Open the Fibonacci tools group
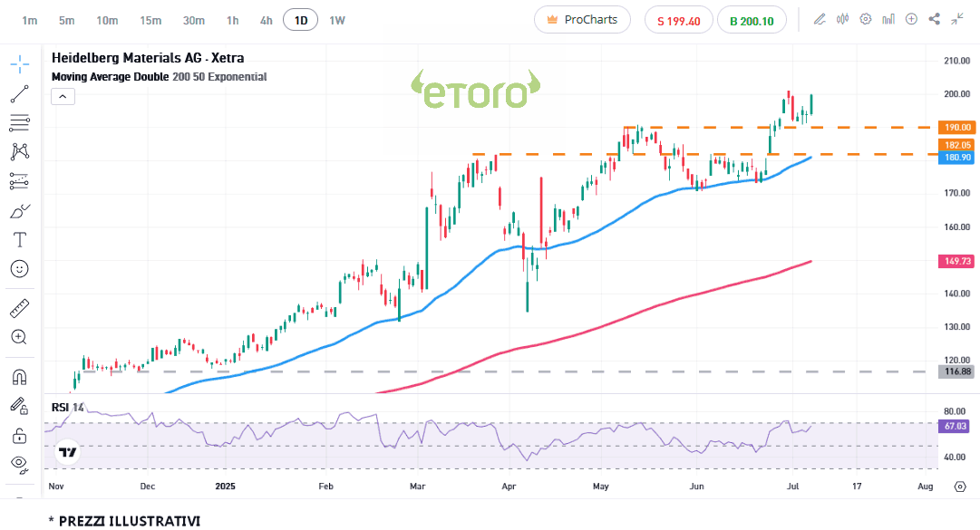 click(19, 123)
